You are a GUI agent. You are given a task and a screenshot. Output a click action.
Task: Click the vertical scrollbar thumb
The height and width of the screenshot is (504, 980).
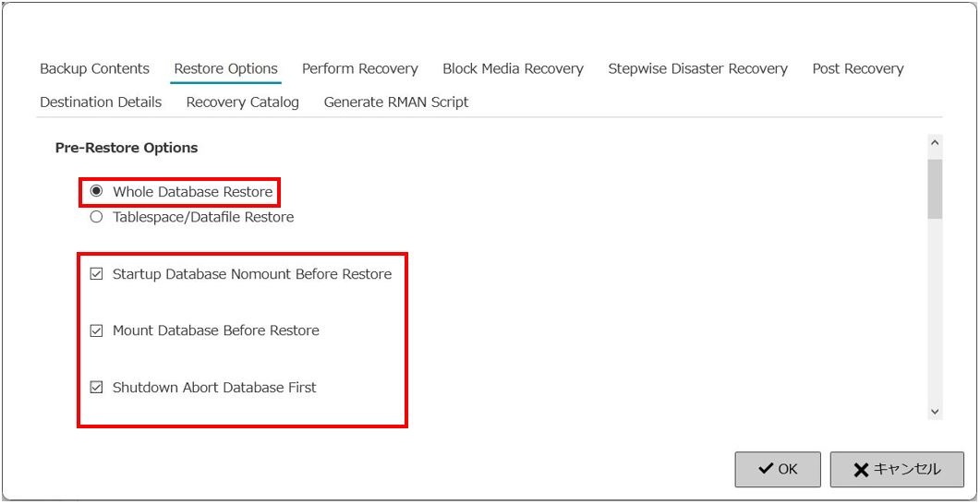[935, 188]
